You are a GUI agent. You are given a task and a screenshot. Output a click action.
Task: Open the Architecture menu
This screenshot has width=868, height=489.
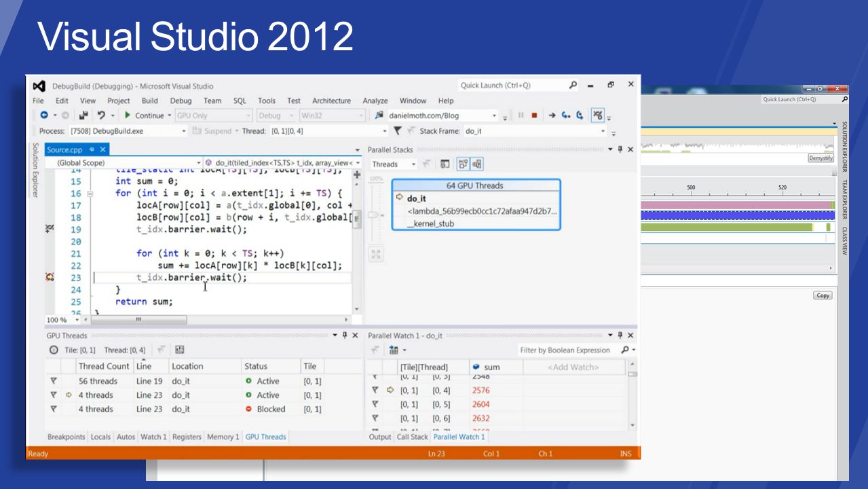[332, 101]
